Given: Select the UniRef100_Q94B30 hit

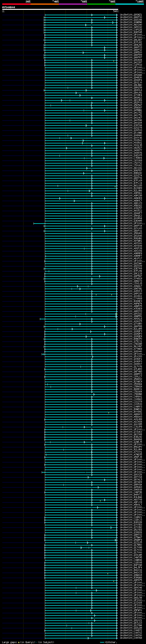Looking at the screenshot, I should tap(131, 77).
